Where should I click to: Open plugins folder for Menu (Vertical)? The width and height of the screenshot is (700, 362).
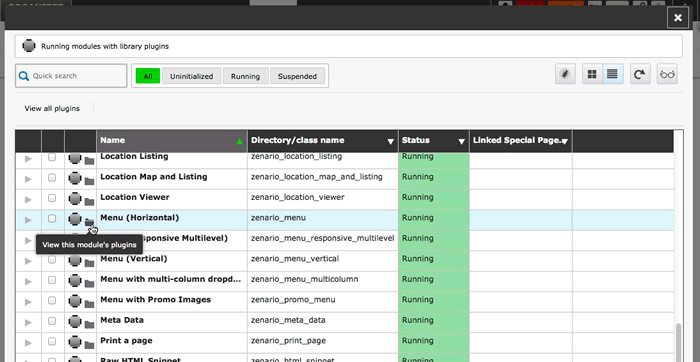point(89,263)
